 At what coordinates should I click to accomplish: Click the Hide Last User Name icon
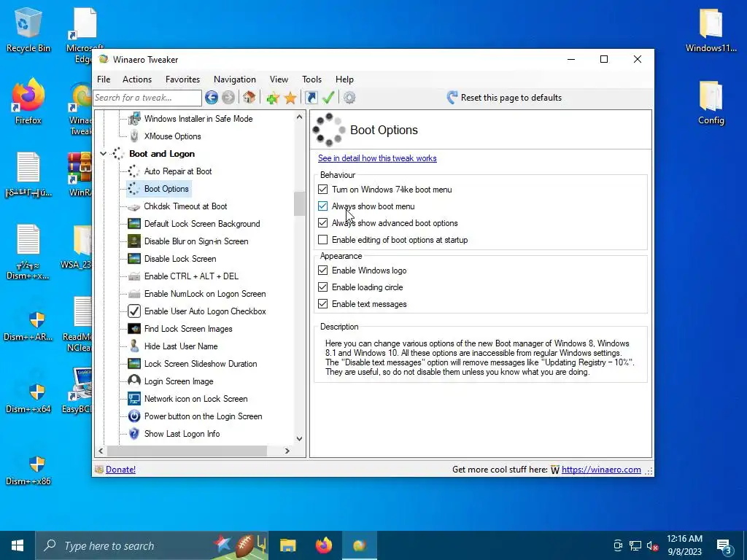pyautogui.click(x=134, y=346)
